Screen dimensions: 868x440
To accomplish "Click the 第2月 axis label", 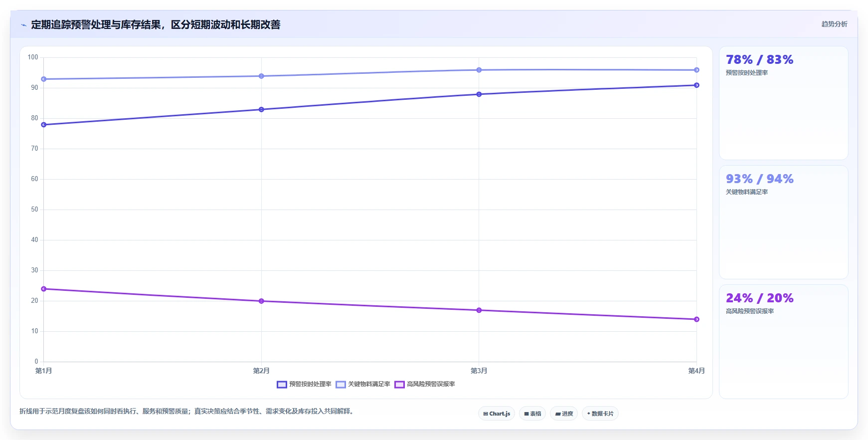I will 261,371.
